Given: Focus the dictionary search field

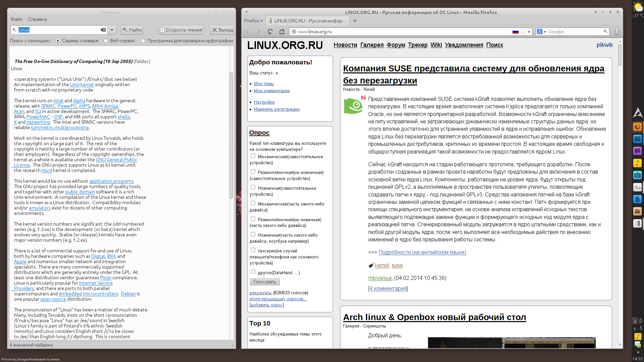Looking at the screenshot, I should 59,30.
